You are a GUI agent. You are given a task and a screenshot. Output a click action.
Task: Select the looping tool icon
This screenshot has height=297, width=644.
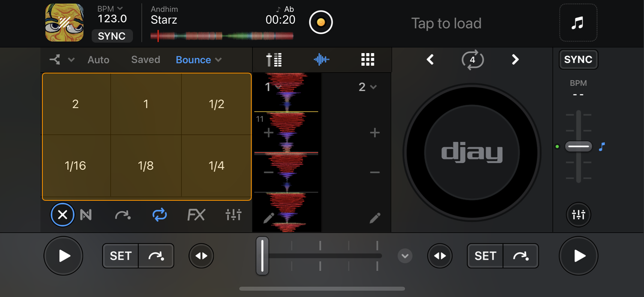[x=159, y=215]
